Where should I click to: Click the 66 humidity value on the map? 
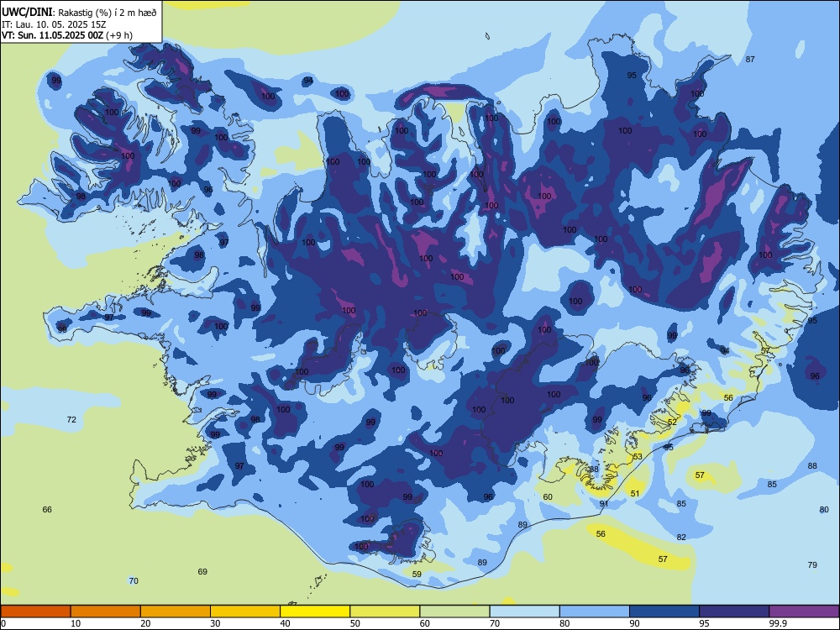pos(47,510)
